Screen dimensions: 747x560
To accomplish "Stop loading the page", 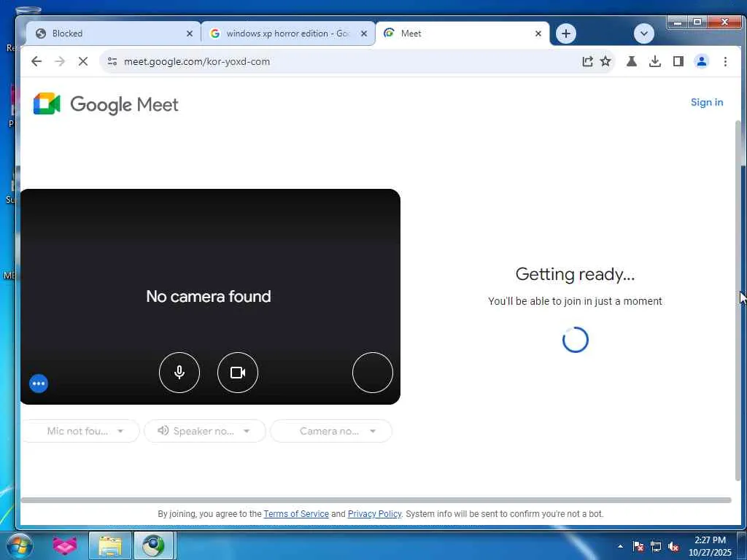I will click(x=83, y=61).
